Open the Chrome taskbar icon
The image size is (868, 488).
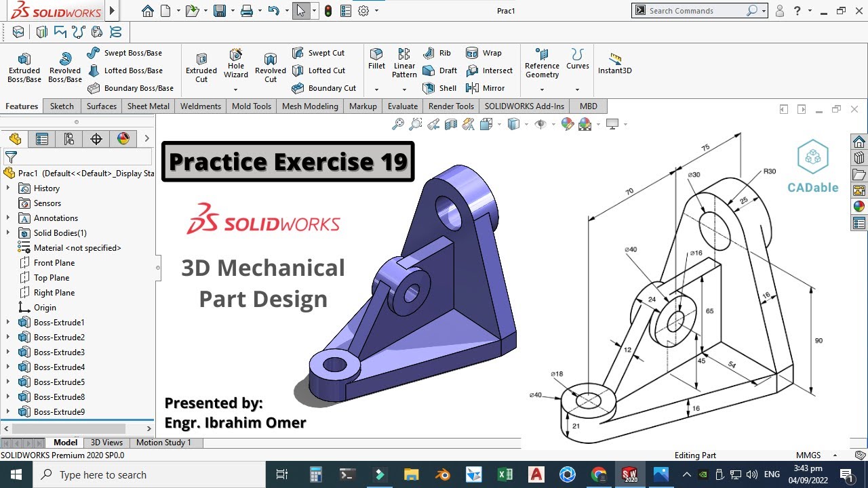[599, 474]
